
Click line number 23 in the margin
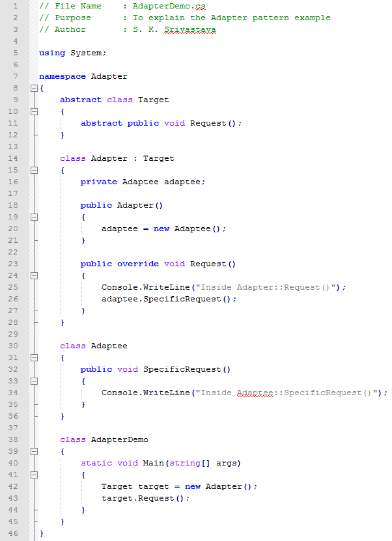pos(13,264)
